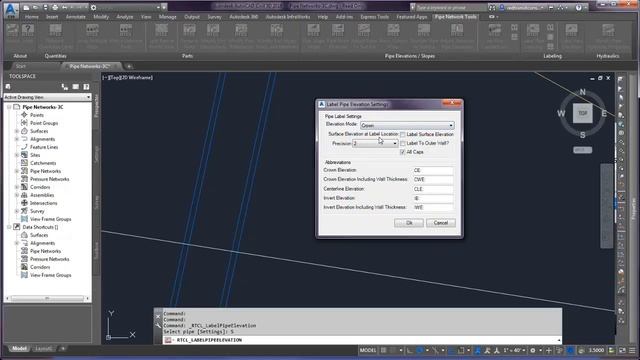Select the Pipe Networks-3C drawing tab
Viewport: 640px width, 360px height.
[90, 66]
